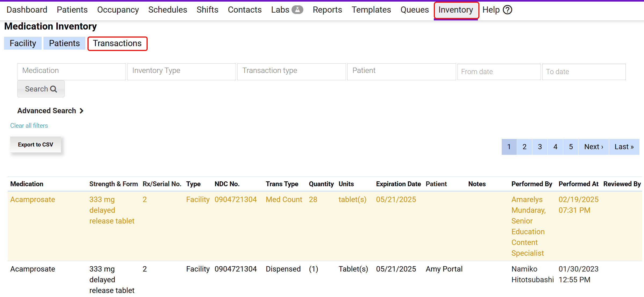Image resolution: width=644 pixels, height=297 pixels.
Task: Click the Labs flask badge icon
Action: point(297,10)
